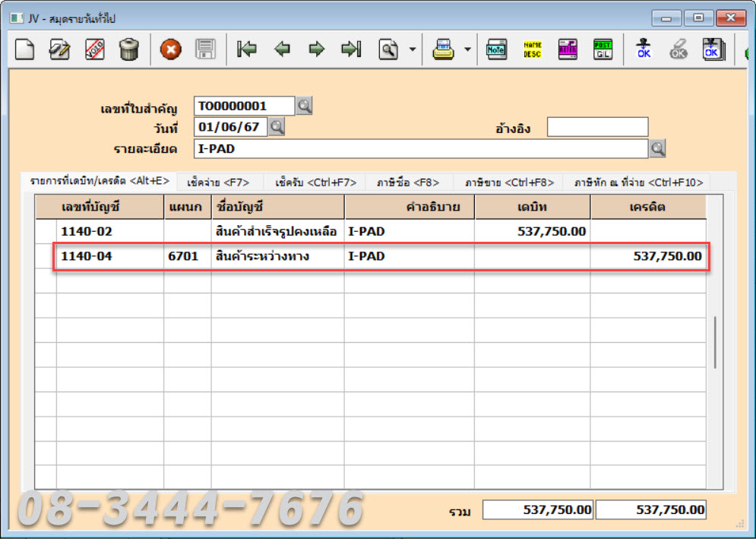756x539 pixels.
Task: Click the I-PAD description in row 1140-02
Action: click(x=410, y=232)
